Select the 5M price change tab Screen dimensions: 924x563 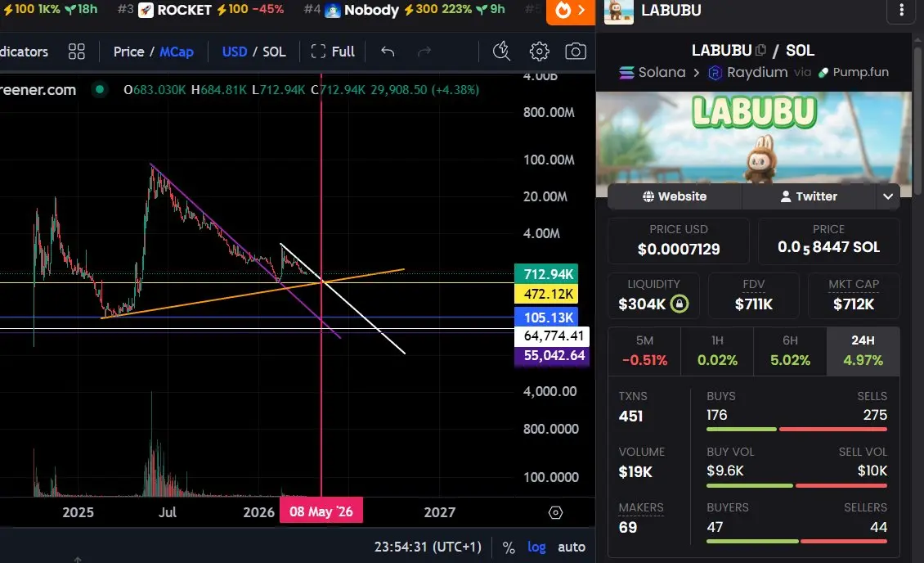644,351
